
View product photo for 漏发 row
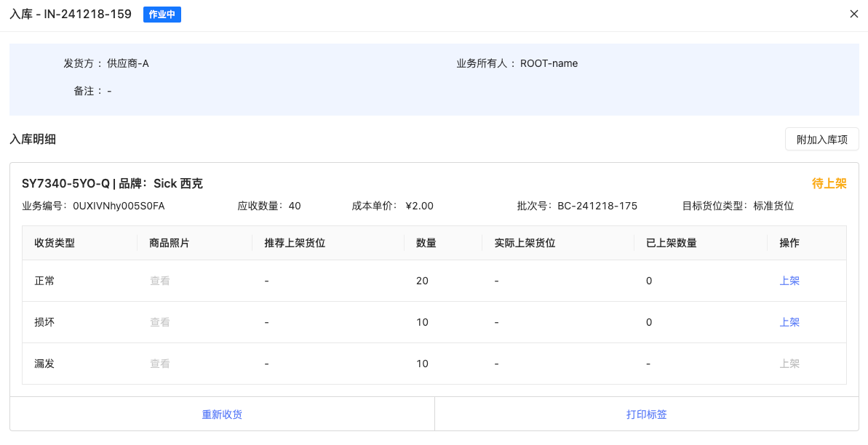point(159,364)
